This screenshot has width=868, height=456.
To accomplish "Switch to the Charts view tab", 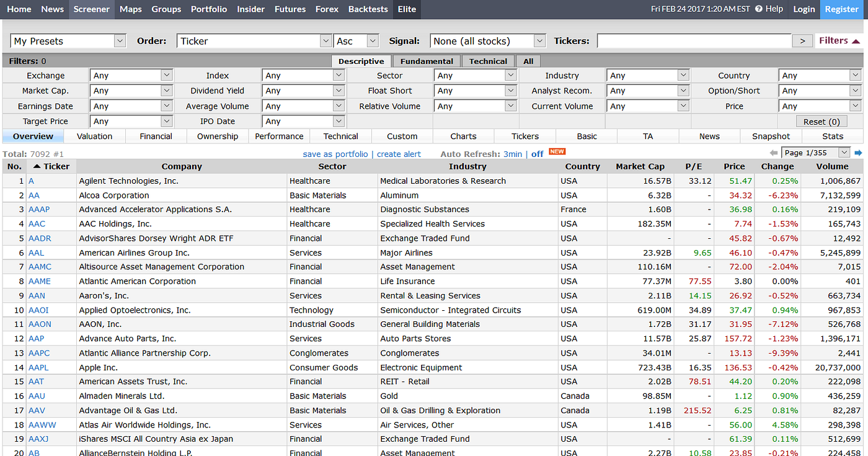I will click(x=463, y=136).
